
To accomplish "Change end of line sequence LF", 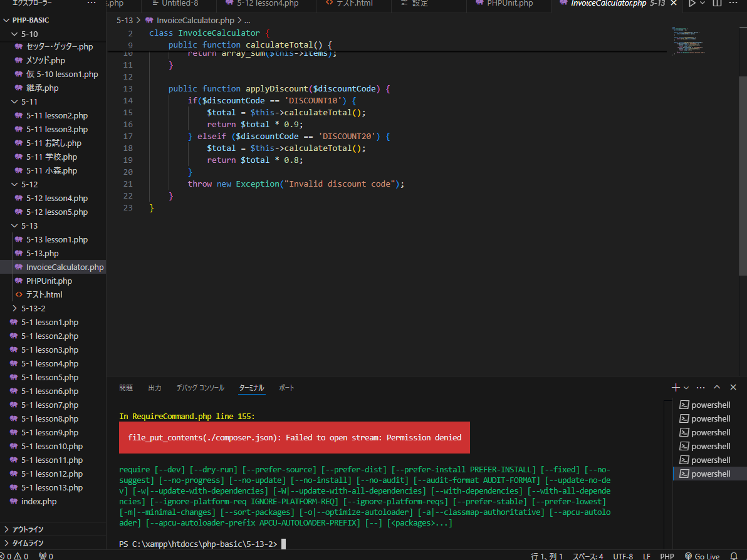I will tap(647, 556).
